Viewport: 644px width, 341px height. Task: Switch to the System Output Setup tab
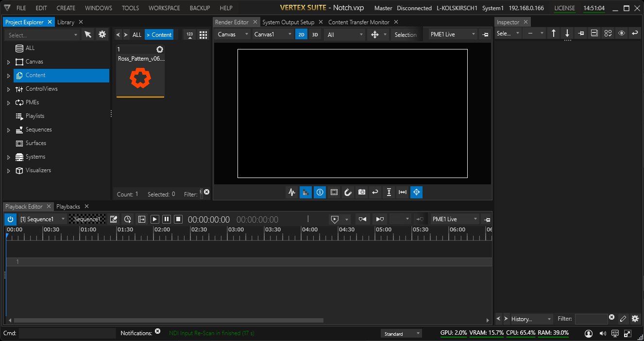coord(289,22)
